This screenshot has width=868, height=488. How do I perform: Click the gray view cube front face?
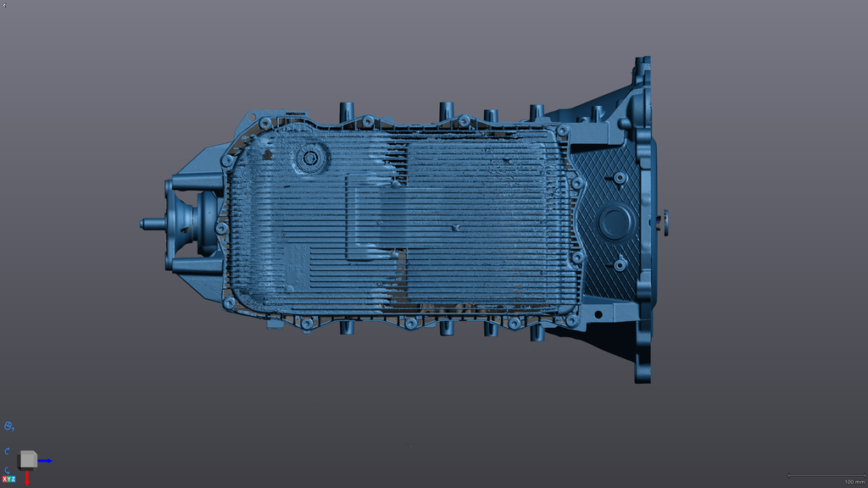tap(26, 459)
